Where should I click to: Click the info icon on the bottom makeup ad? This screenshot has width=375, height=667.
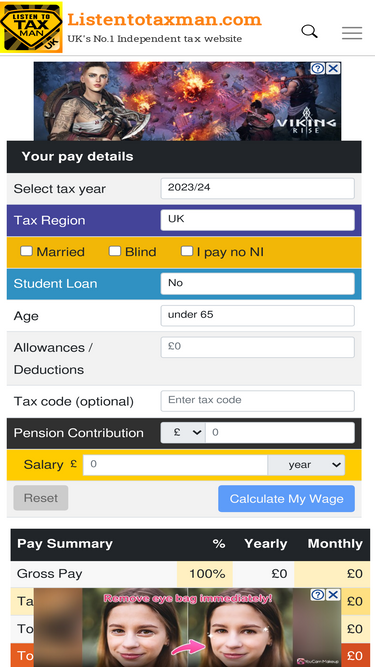tap(318, 595)
